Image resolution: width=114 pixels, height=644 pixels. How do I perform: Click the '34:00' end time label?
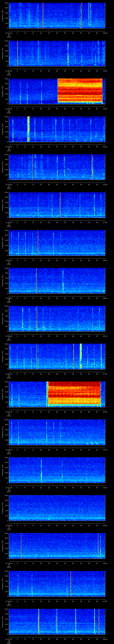[105, 109]
